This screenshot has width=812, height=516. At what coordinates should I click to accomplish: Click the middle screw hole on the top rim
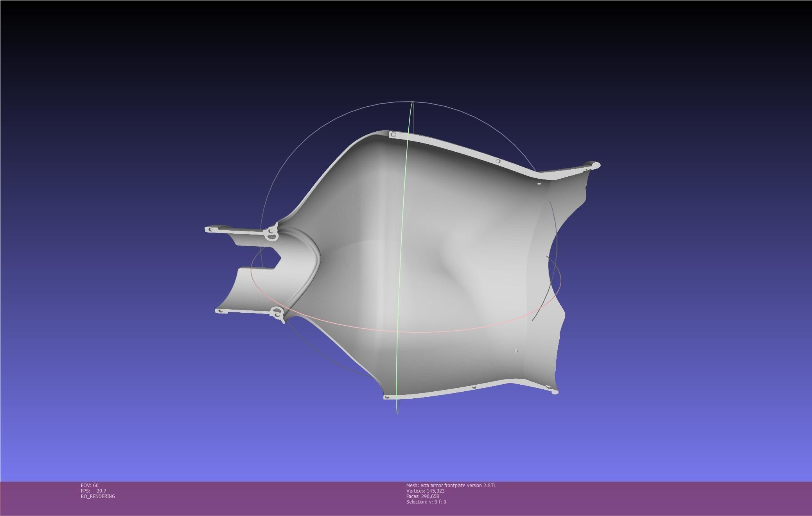click(x=498, y=161)
